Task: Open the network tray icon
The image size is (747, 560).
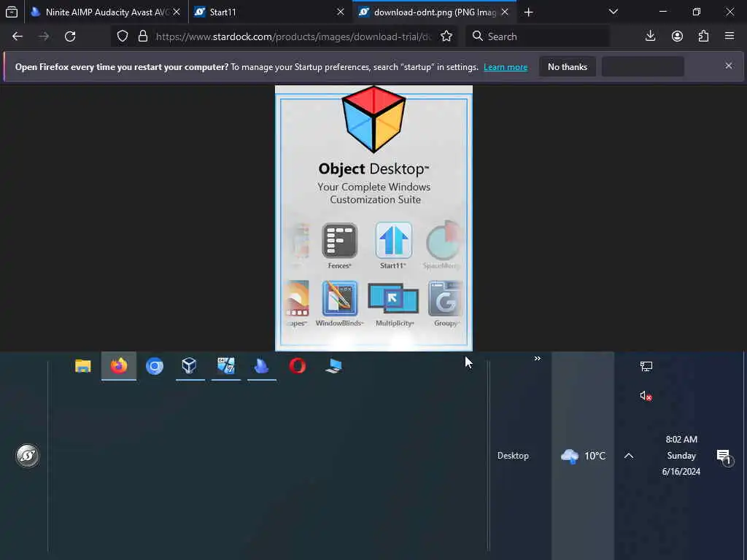Action: [646, 366]
